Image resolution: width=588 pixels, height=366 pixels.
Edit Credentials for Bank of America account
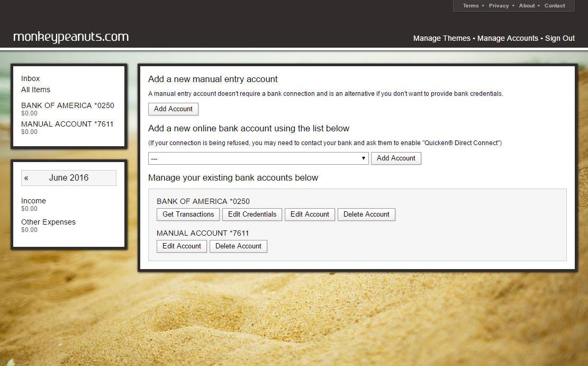click(252, 215)
